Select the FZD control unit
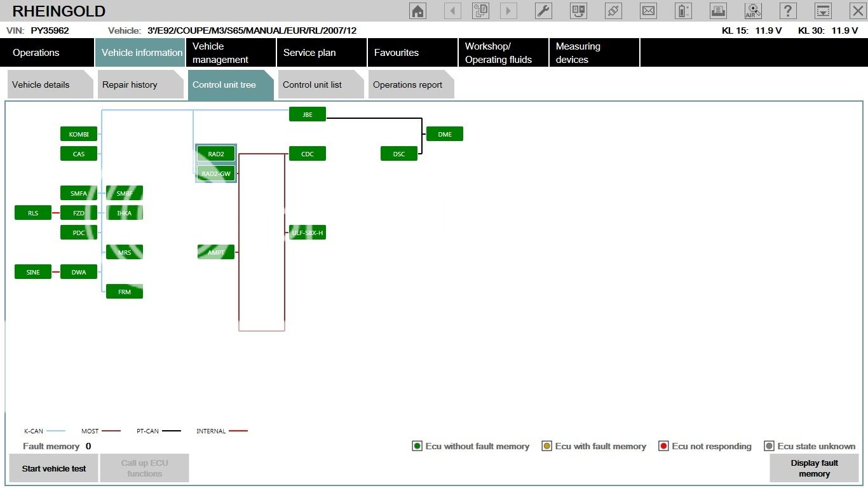Screen dimensions: 868x488 pos(79,213)
